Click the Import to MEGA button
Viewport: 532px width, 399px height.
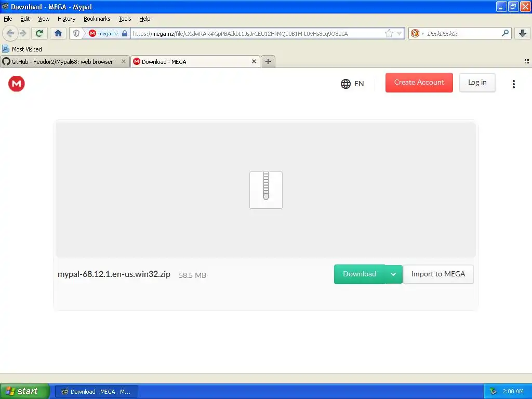tap(438, 274)
